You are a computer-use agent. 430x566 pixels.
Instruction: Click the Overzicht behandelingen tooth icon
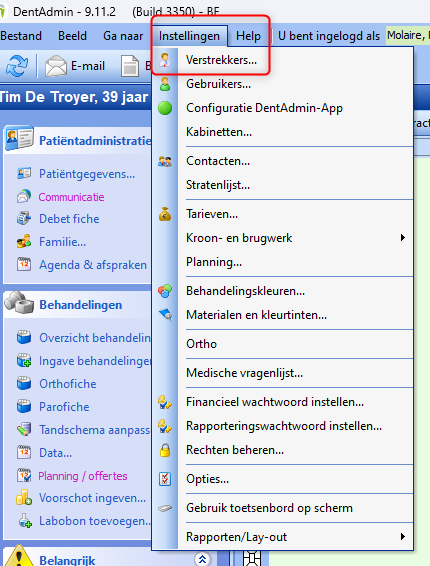click(x=24, y=338)
